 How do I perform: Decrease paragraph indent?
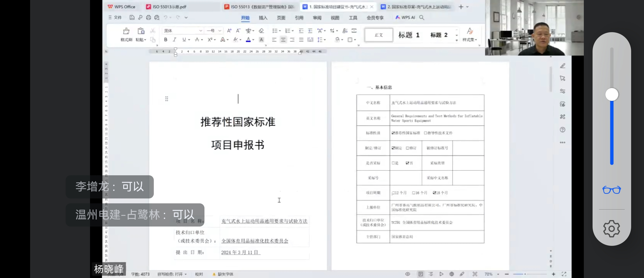point(301,31)
